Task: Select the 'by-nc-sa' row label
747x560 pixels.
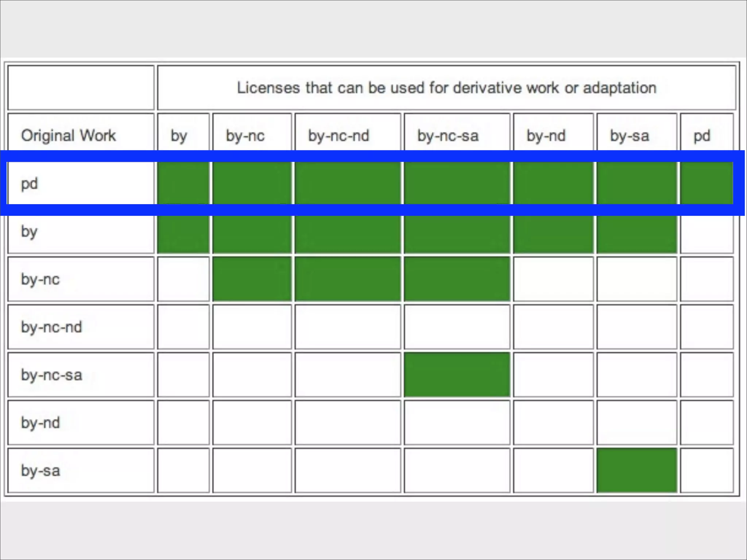Action: tap(51, 375)
